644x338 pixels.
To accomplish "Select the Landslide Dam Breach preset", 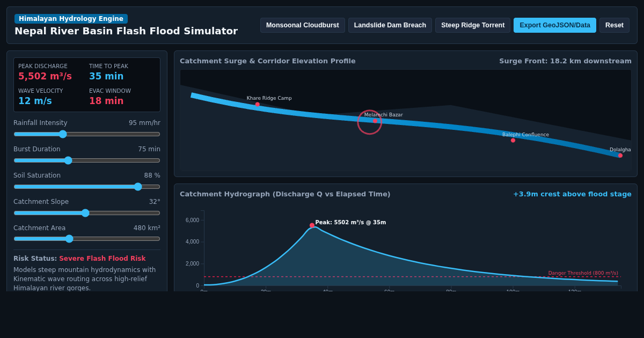I will pos(390,25).
